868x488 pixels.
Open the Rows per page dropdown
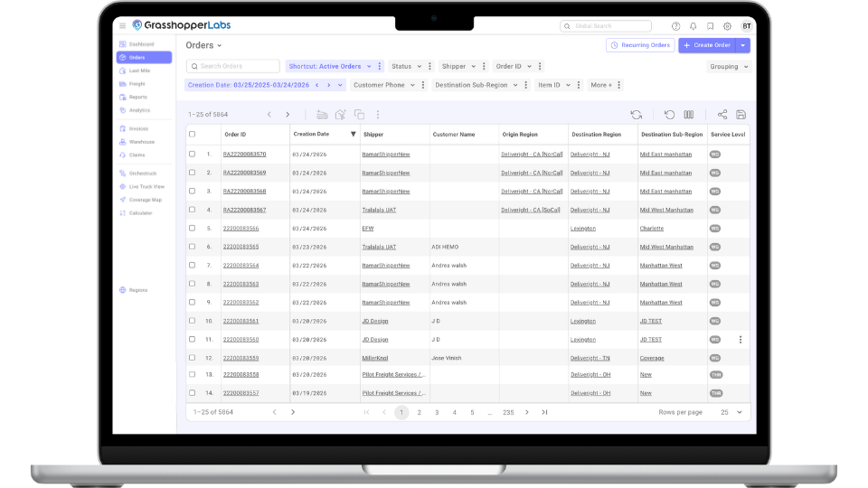point(731,412)
